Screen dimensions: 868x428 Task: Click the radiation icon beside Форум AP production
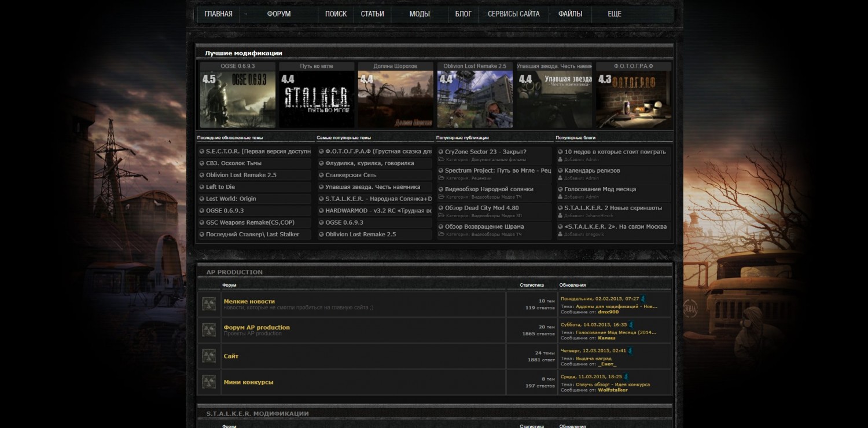tap(209, 330)
